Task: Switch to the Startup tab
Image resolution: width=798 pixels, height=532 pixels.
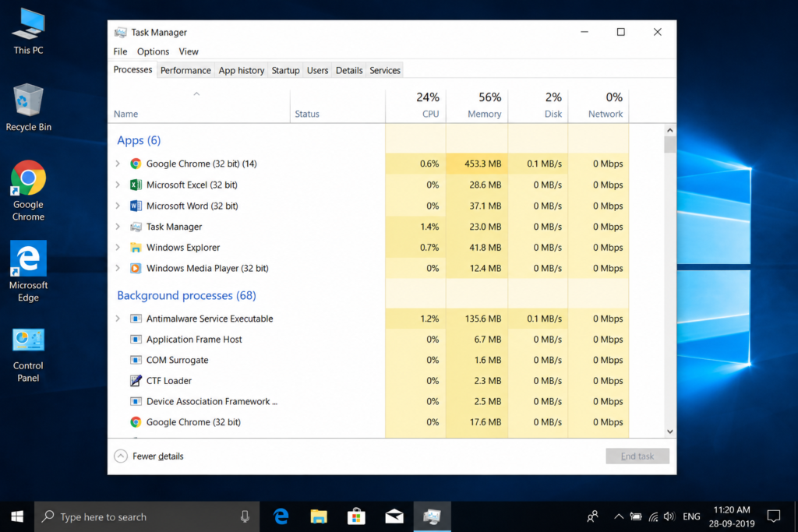Action: [x=285, y=70]
